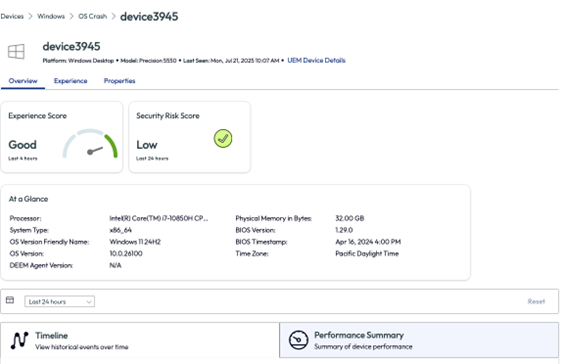Click the Windows platform logo icon
The image size is (566, 364).
click(x=16, y=52)
